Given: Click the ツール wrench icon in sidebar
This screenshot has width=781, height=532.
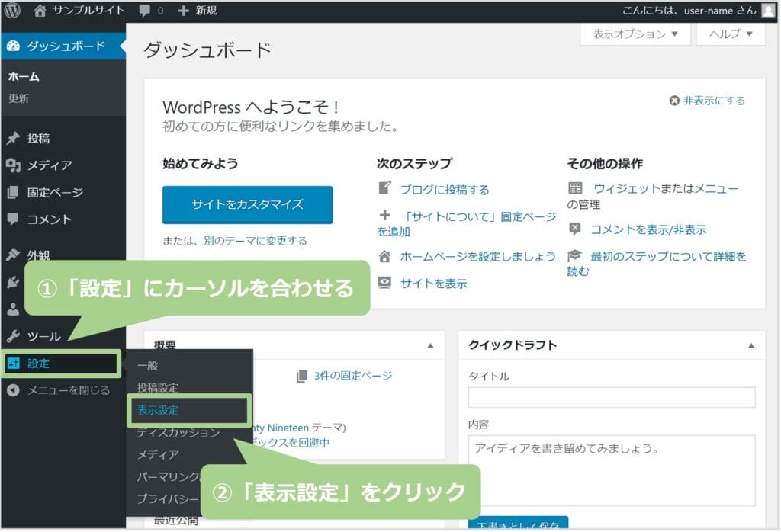Looking at the screenshot, I should click(x=13, y=336).
